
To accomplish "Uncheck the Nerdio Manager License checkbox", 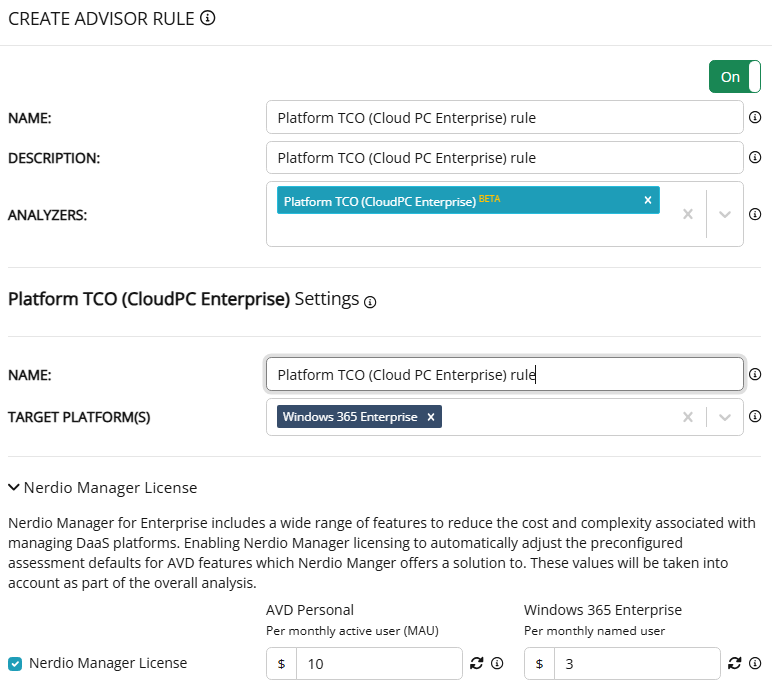I will [15, 664].
